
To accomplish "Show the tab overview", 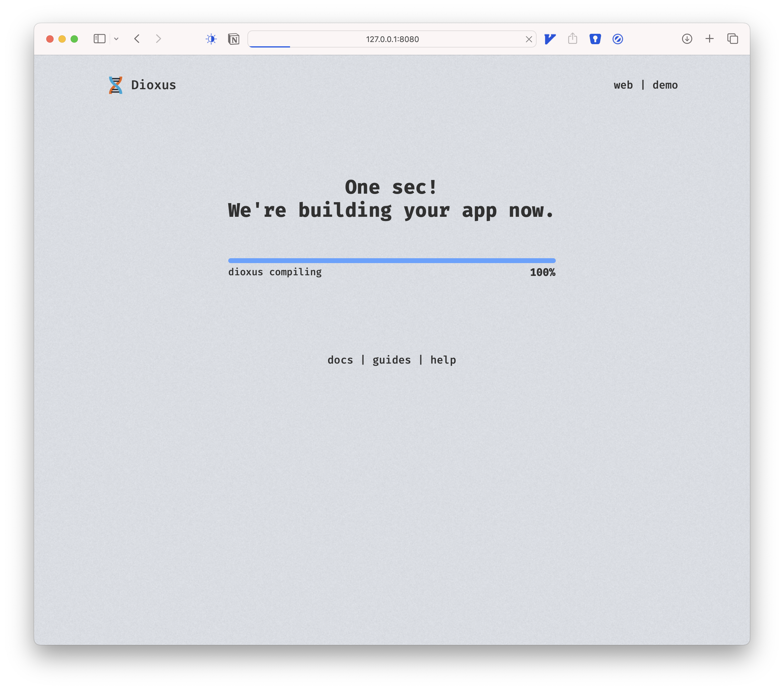I will 732,39.
